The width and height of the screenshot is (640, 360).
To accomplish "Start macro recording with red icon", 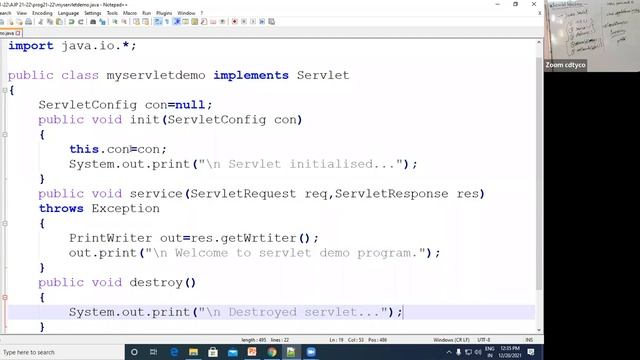I will [x=234, y=22].
